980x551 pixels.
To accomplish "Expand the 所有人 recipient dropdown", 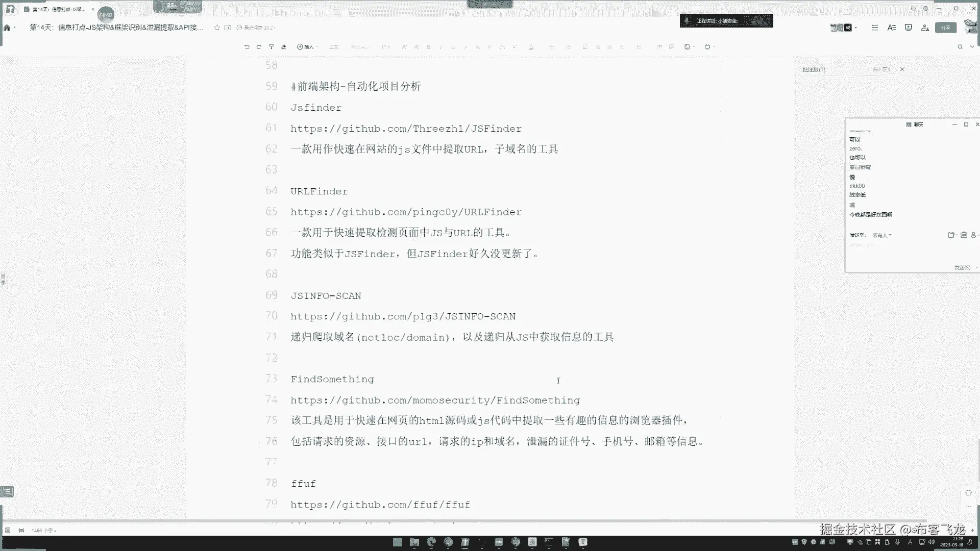I will pyautogui.click(x=881, y=235).
